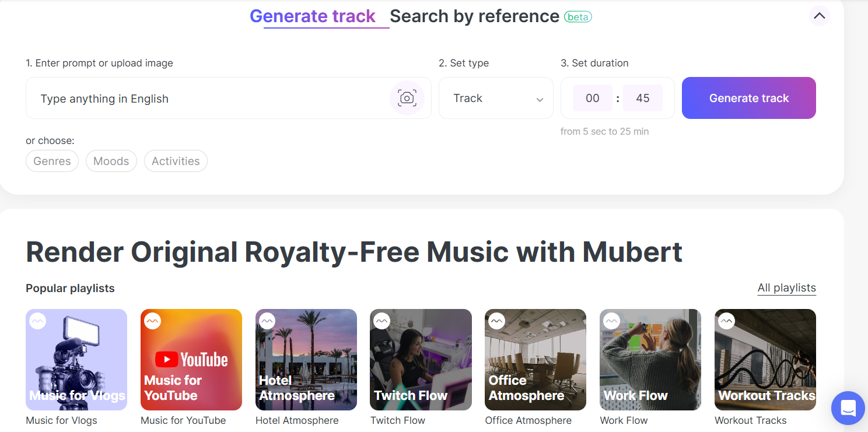Click wave icon on Music for Vlogs
This screenshot has width=868, height=432.
click(38, 321)
